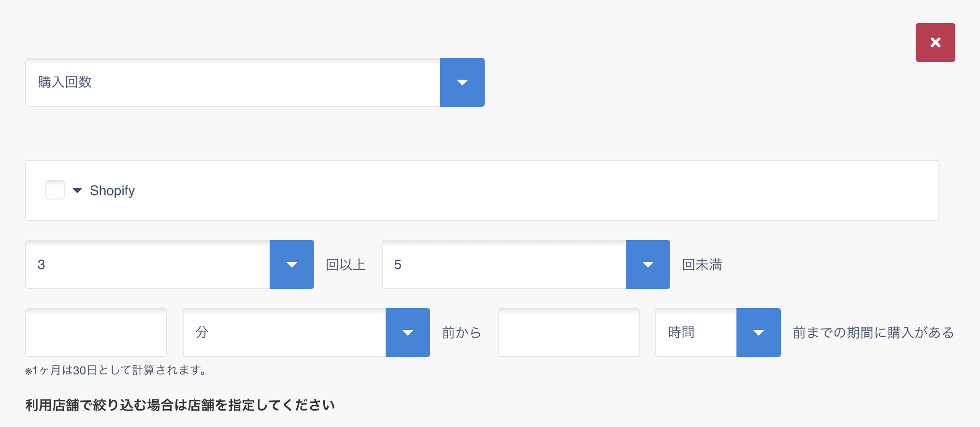Open the maximum count dropdown showing 5
980x427 pixels.
point(504,264)
